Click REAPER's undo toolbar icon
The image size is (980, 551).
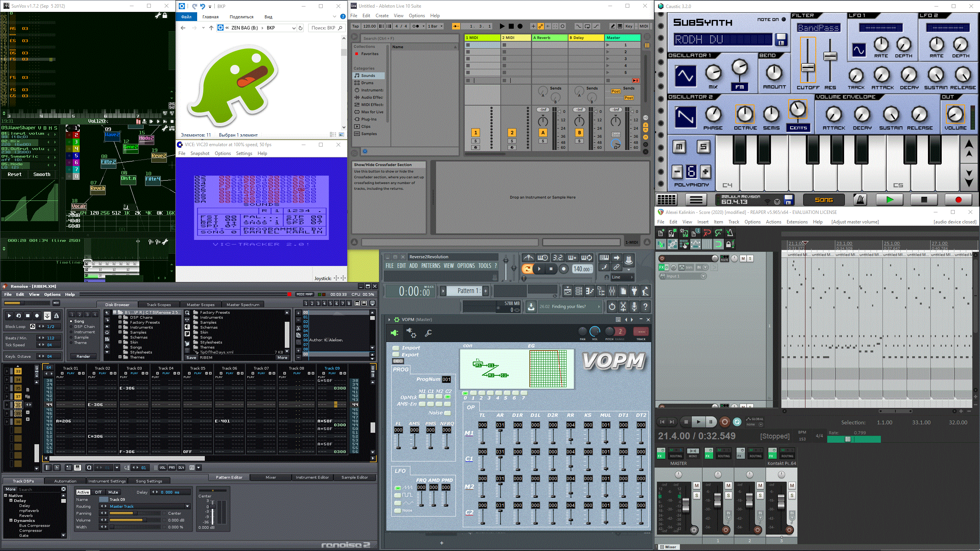coord(707,233)
